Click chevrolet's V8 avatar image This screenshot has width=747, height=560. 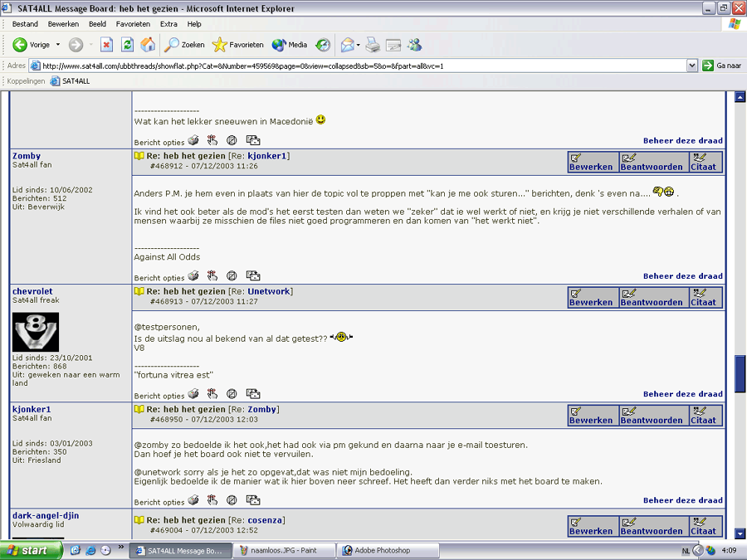[x=36, y=332]
